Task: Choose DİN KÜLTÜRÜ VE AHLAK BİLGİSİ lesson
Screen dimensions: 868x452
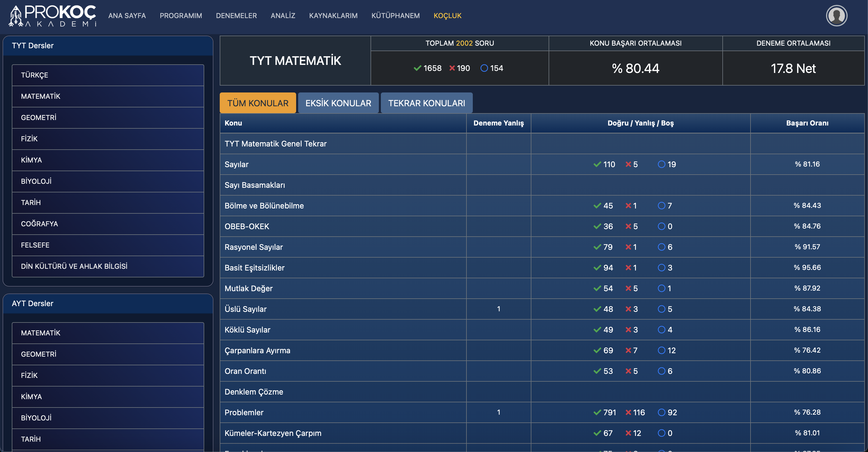Action: click(x=108, y=266)
